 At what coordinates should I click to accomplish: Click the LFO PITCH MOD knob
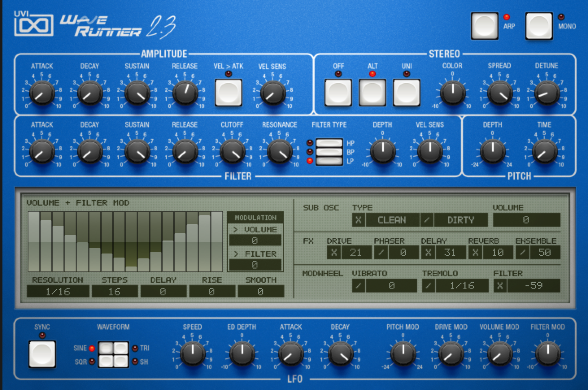click(403, 353)
